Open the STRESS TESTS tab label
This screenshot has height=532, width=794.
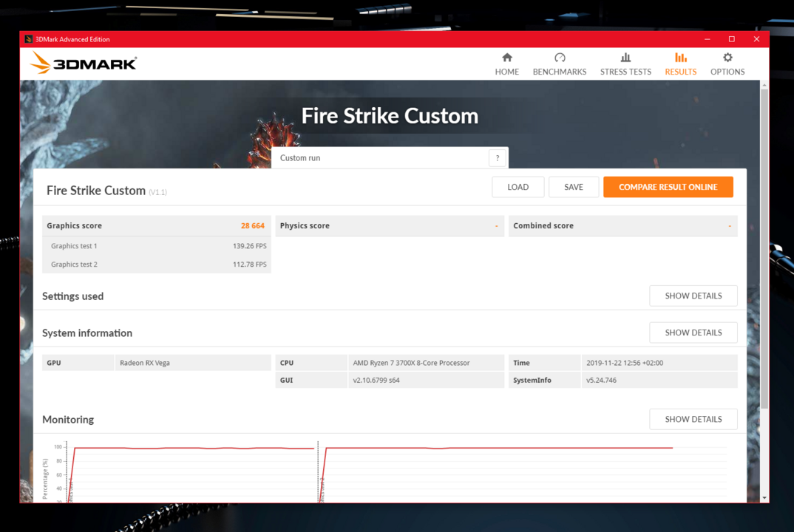pyautogui.click(x=626, y=72)
